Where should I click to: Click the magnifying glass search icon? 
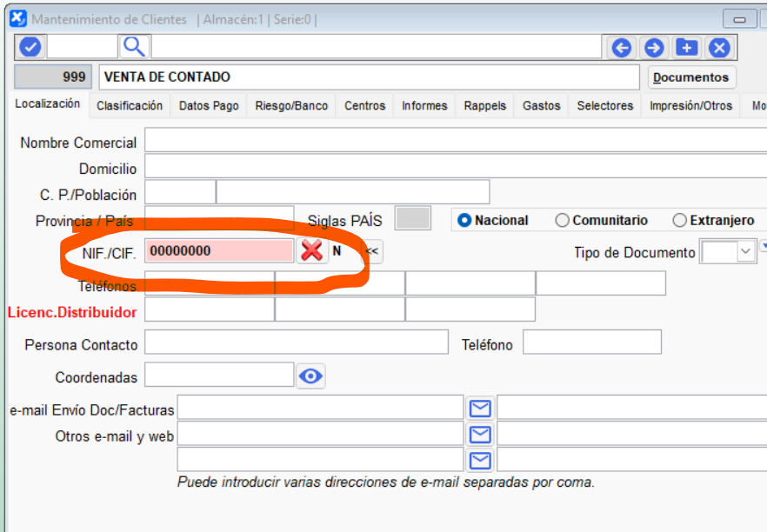point(134,47)
